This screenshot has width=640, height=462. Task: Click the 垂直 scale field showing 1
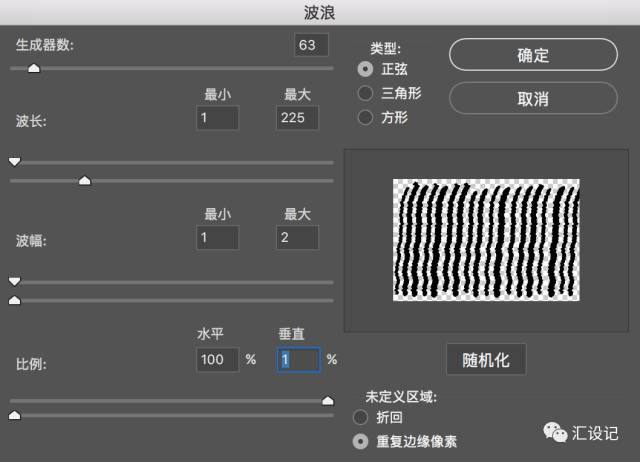[298, 359]
